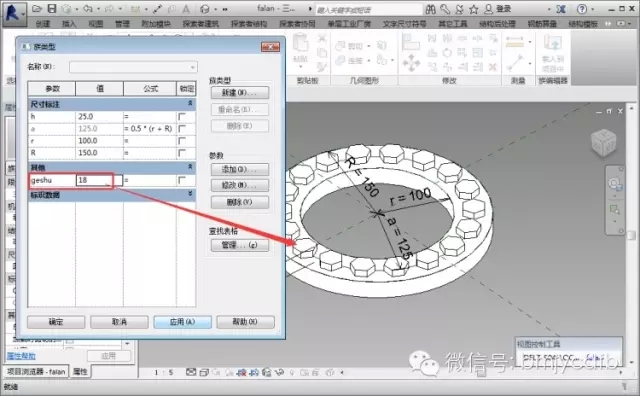This screenshot has height=396, width=640.
Task: Click the Move cross-arrows icon in Modify panel
Action: pos(411,62)
